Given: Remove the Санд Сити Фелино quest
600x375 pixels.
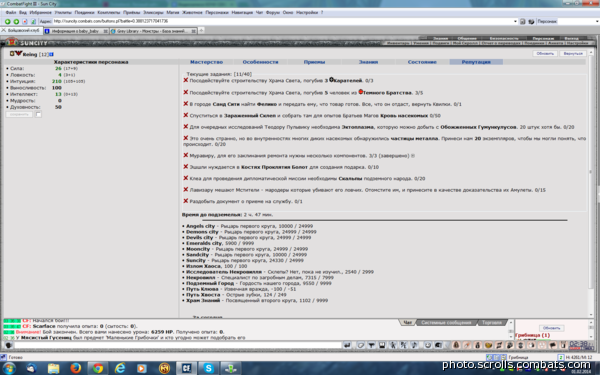Looking at the screenshot, I should [186, 104].
